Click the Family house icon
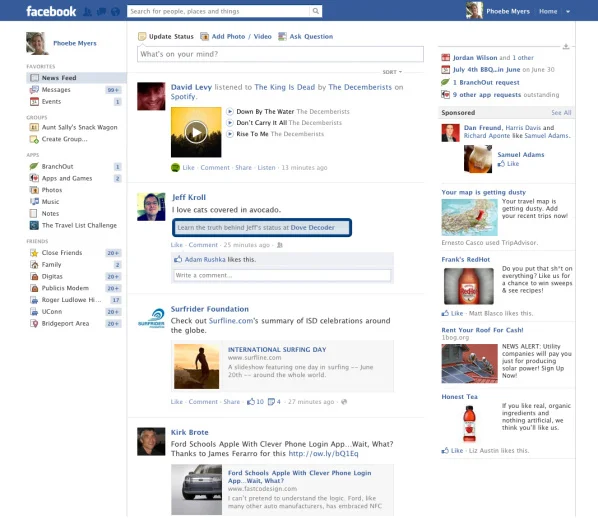The image size is (598, 520). pos(34,265)
